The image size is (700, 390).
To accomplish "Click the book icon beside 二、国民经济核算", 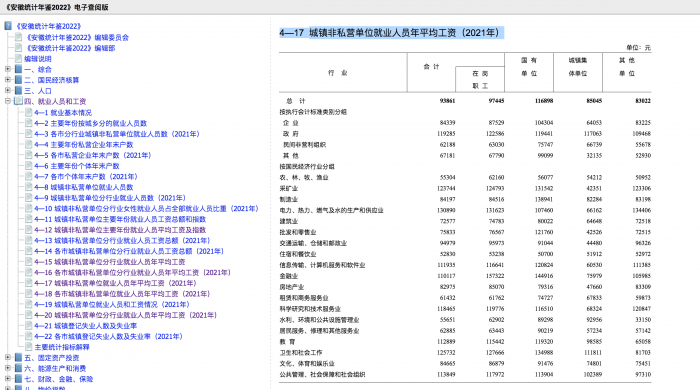I will 18,80.
